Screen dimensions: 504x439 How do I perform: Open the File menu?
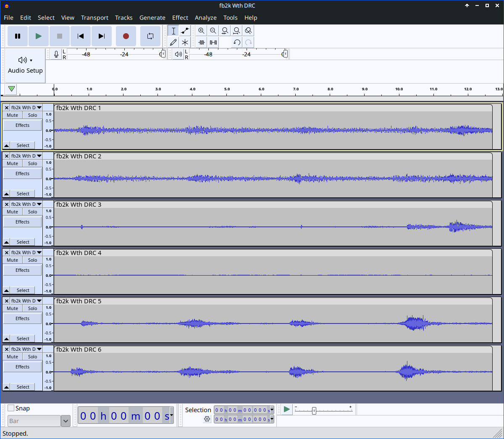point(8,18)
